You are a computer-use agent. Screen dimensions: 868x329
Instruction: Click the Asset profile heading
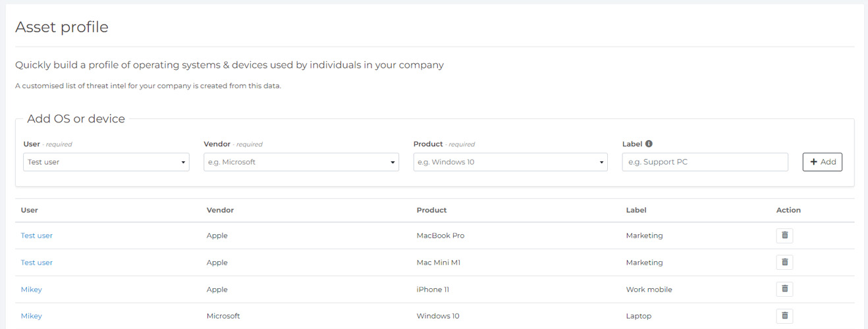62,27
